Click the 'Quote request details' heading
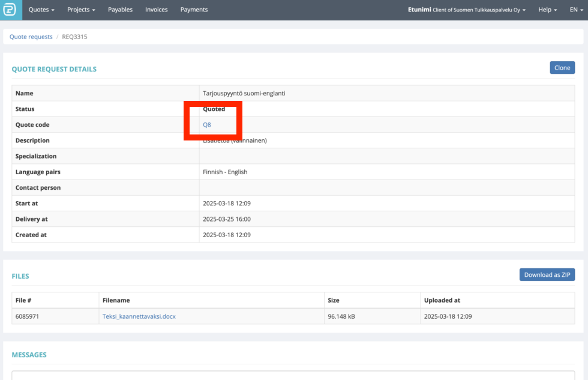 [x=54, y=69]
